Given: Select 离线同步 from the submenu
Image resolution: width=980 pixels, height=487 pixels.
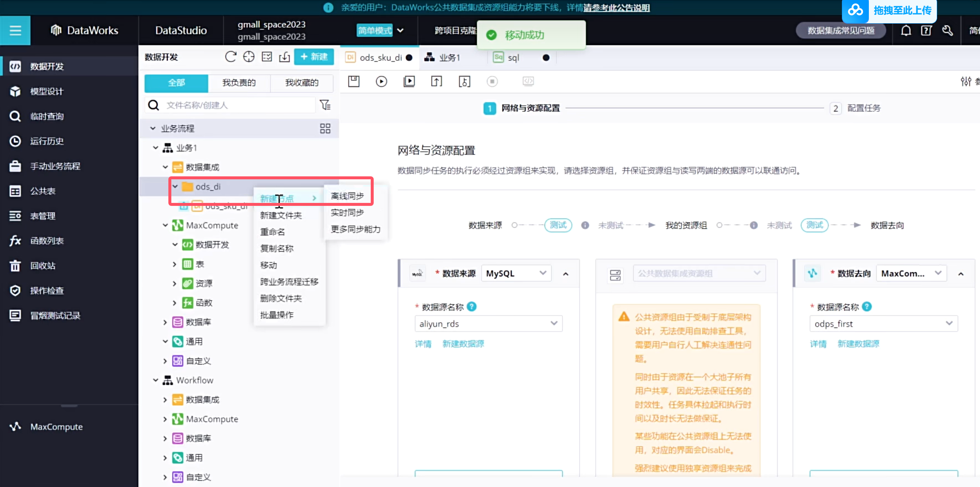Looking at the screenshot, I should pos(347,196).
